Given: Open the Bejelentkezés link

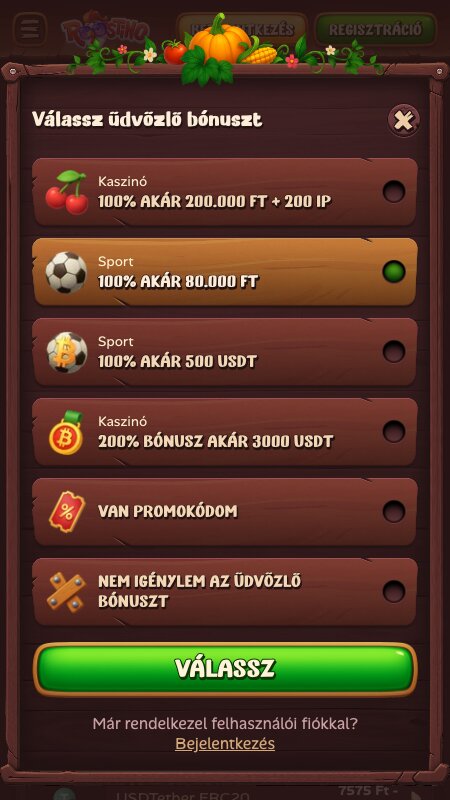Looking at the screenshot, I should (225, 743).
